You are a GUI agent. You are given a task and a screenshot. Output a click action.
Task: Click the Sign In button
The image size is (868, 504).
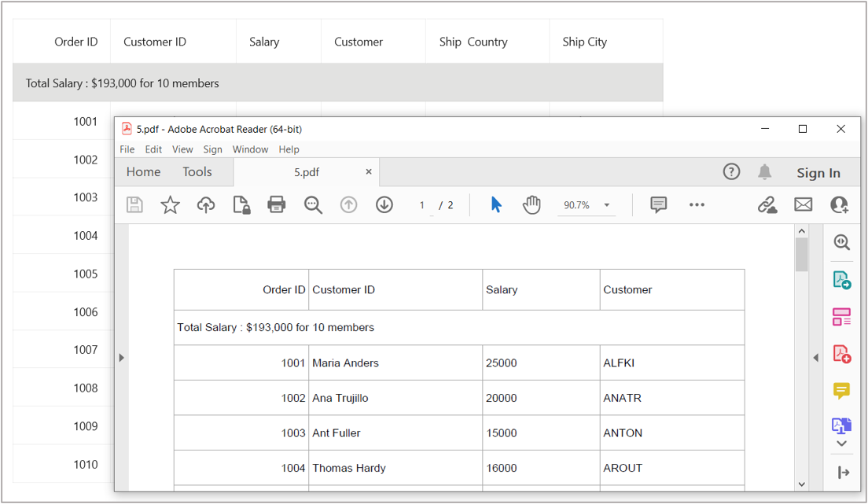pos(818,172)
